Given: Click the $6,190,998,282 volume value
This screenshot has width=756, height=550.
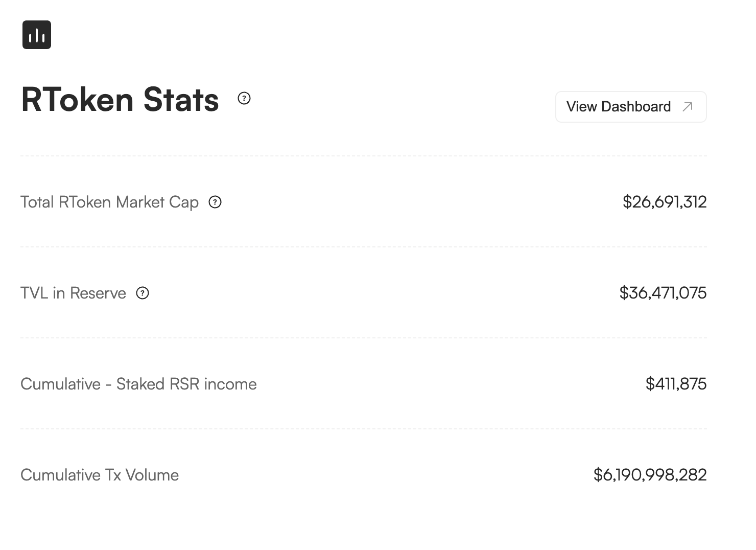Looking at the screenshot, I should point(650,475).
